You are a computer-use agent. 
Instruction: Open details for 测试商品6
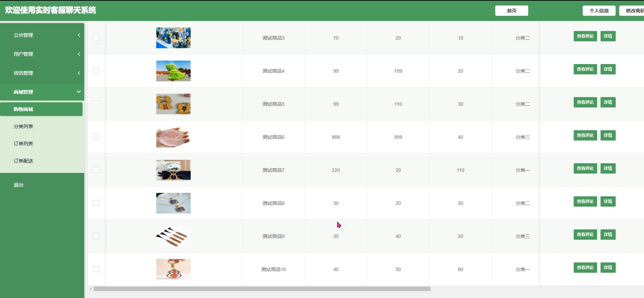click(x=608, y=135)
